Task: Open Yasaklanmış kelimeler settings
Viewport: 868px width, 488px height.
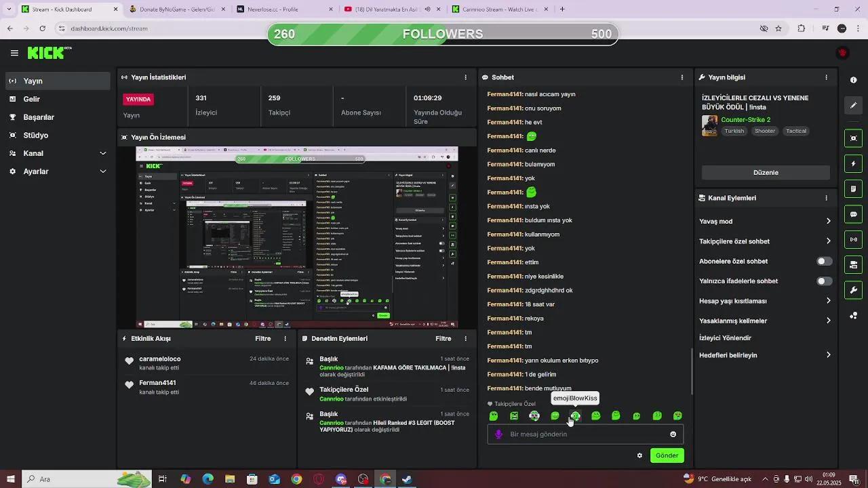Action: click(x=765, y=321)
